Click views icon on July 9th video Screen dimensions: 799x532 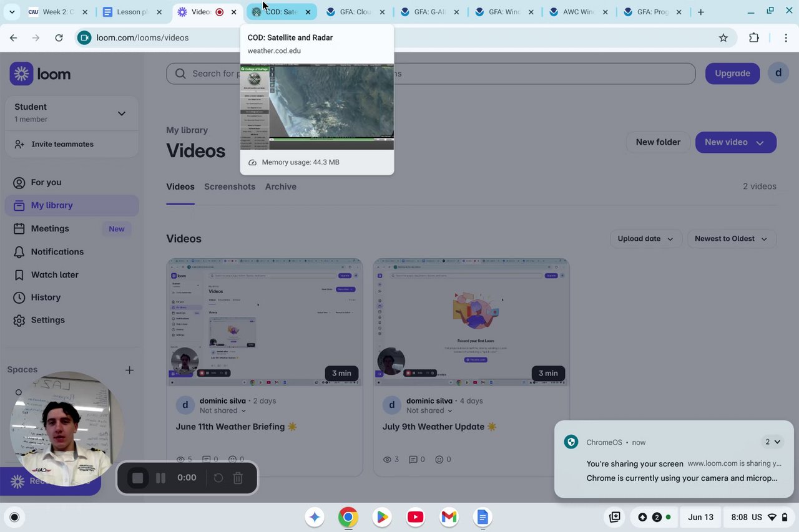pyautogui.click(x=387, y=460)
